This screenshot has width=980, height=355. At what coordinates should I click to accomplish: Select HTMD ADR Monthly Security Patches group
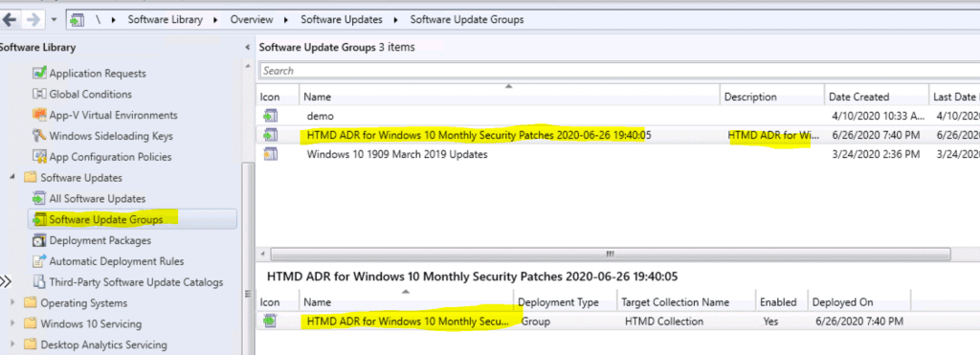(618, 135)
